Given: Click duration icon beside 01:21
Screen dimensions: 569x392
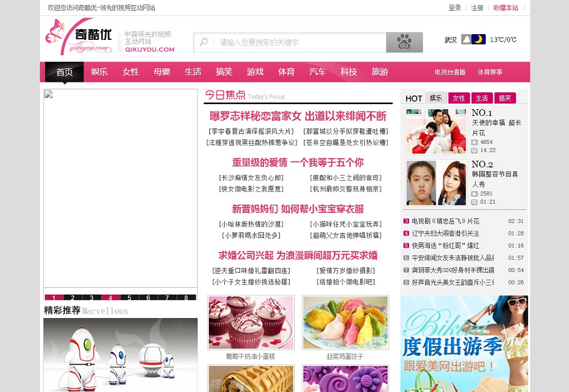Looking at the screenshot, I should [475, 202].
